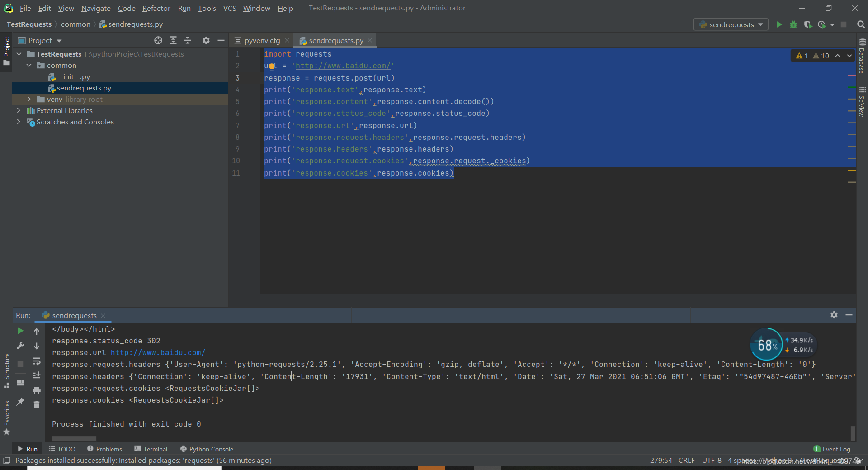This screenshot has width=868, height=470.
Task: Run sendrequests with the green play button
Action: tap(778, 24)
